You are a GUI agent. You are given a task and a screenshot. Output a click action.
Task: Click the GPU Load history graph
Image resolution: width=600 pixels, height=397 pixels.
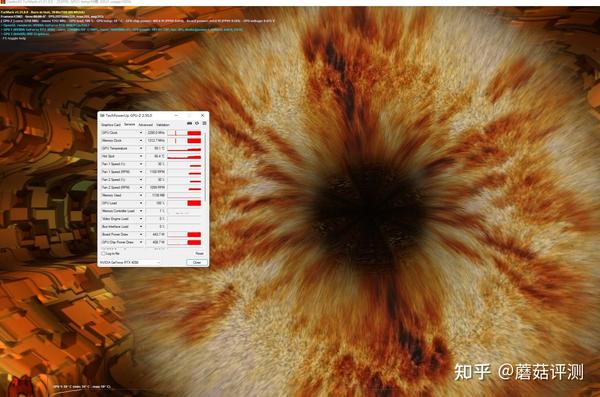[184, 203]
